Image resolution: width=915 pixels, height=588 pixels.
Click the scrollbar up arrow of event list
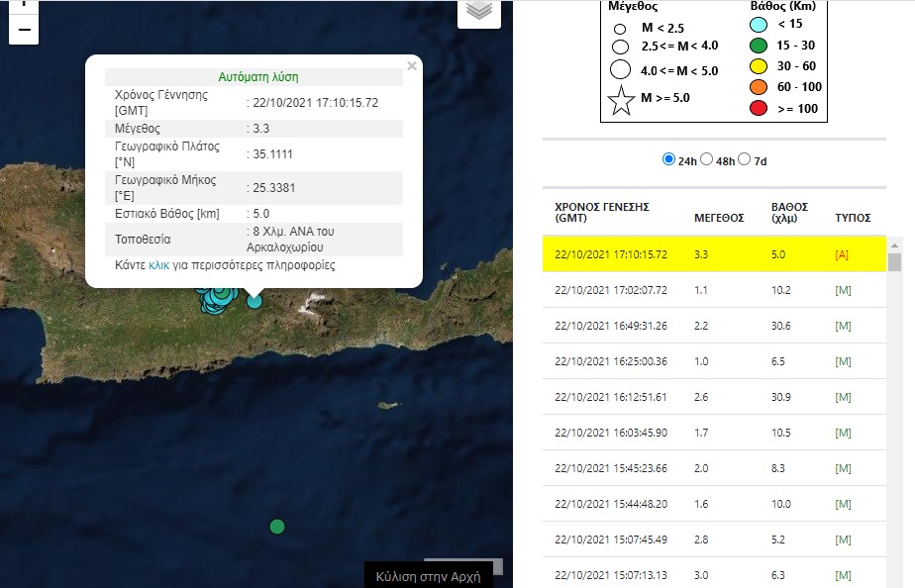(894, 244)
